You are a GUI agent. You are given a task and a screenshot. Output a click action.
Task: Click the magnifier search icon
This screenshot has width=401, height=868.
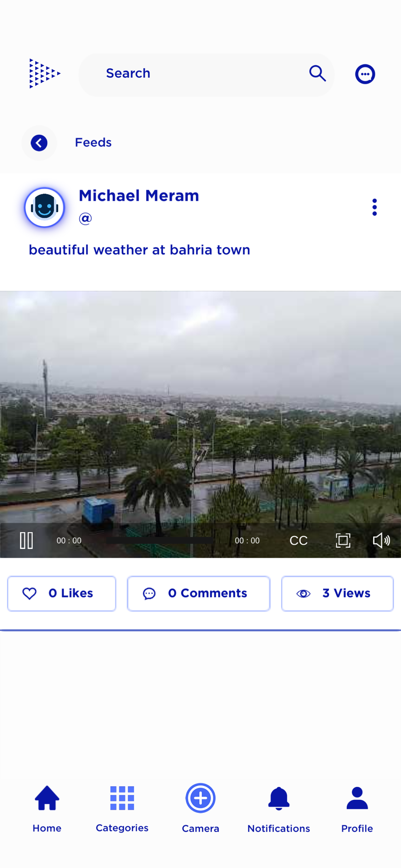[x=317, y=73]
